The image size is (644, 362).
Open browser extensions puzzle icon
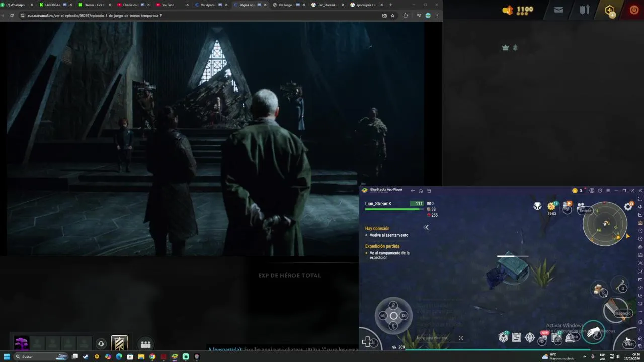pyautogui.click(x=405, y=16)
